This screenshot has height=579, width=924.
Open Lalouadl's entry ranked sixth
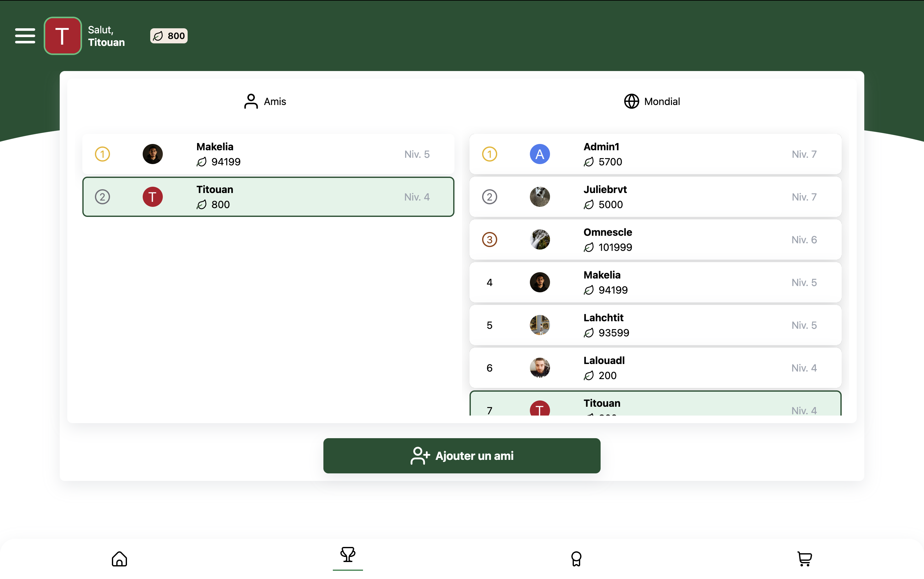(x=655, y=368)
